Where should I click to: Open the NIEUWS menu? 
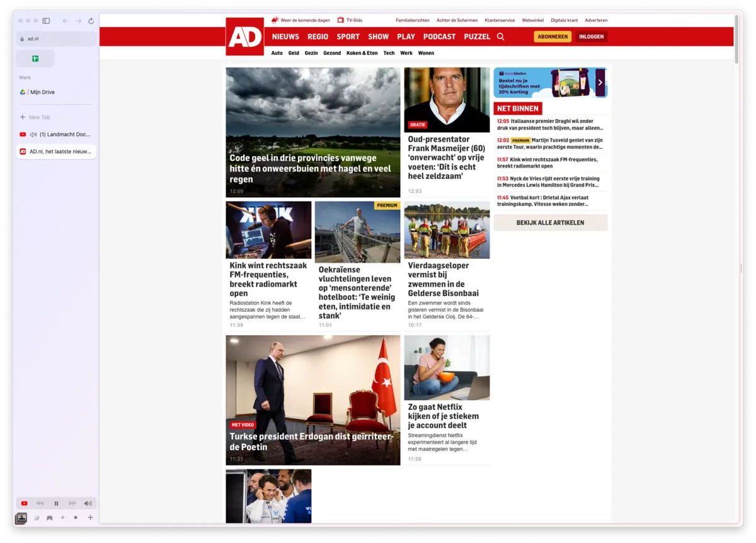[285, 37]
